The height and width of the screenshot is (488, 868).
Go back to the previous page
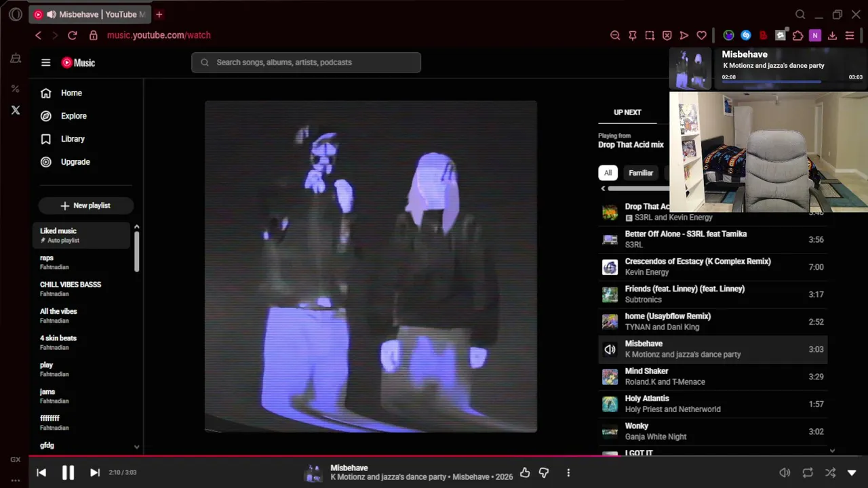pos(38,35)
